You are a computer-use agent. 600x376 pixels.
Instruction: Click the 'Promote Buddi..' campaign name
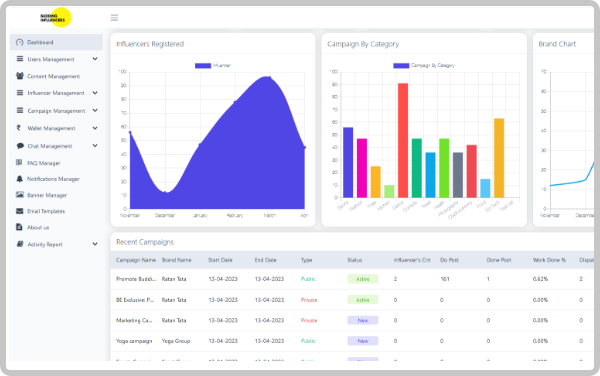136,279
